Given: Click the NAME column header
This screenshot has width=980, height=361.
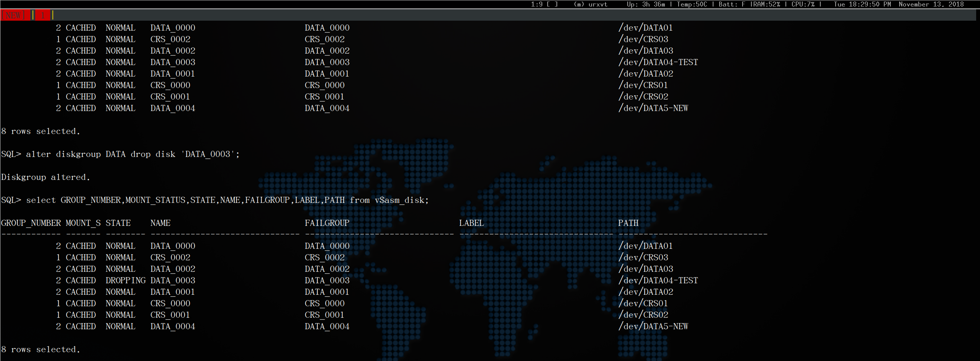Looking at the screenshot, I should (160, 223).
